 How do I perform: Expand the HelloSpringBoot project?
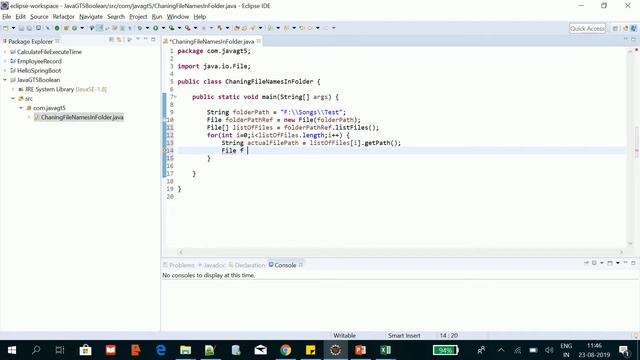click(x=5, y=71)
